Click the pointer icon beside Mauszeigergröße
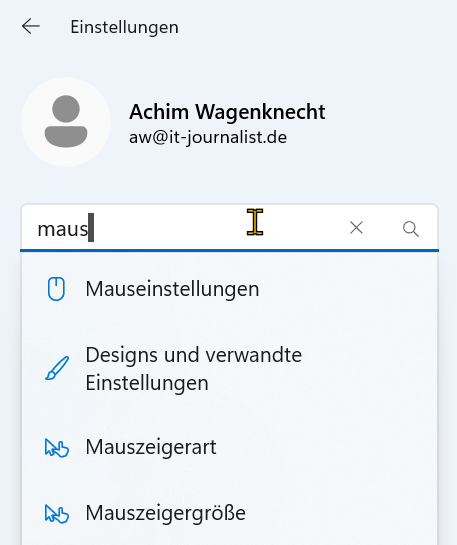This screenshot has width=457, height=545. coord(57,513)
